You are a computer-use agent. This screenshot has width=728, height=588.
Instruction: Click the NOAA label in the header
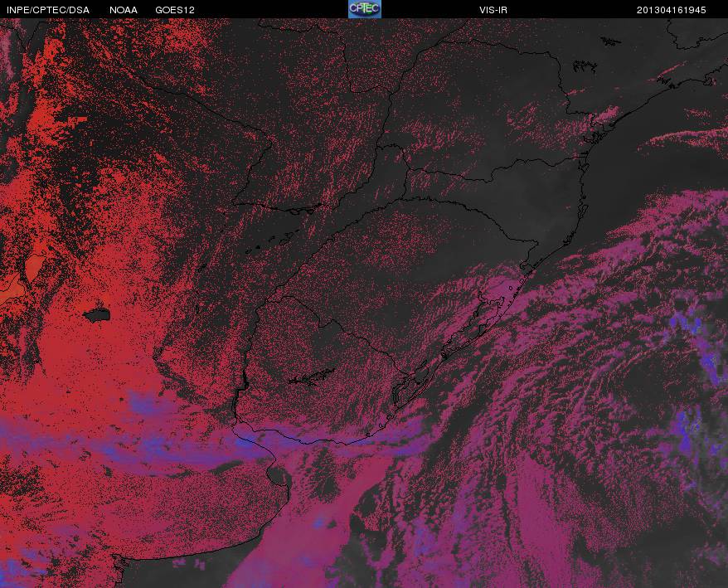point(124,10)
